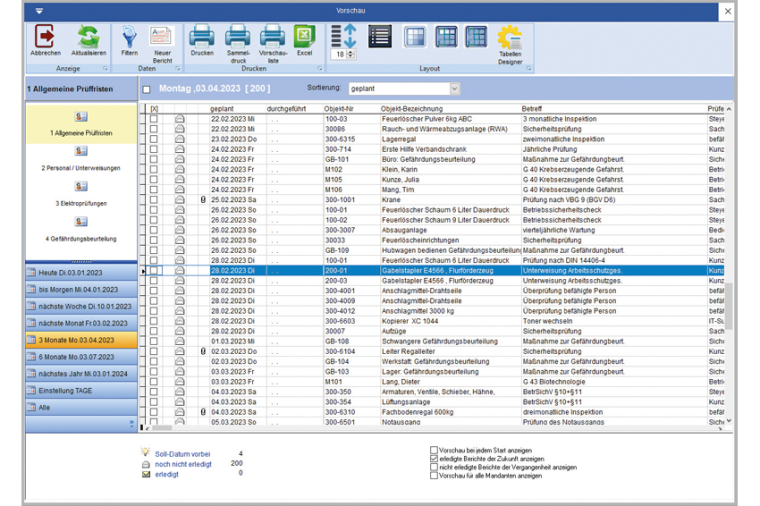Enable nicht erledigte Berichte der Vergangenheit anzeigen
This screenshot has height=506, width=760.
point(434,467)
